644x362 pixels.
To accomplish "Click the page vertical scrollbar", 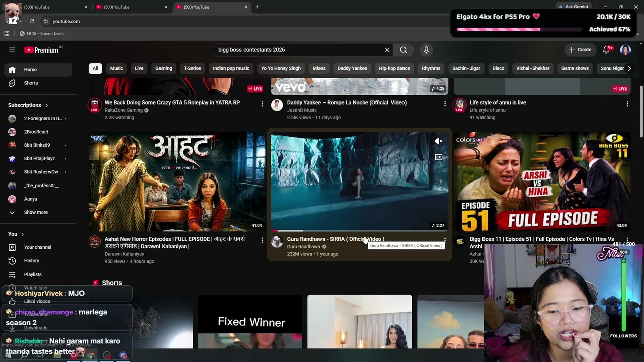I will tap(641, 111).
